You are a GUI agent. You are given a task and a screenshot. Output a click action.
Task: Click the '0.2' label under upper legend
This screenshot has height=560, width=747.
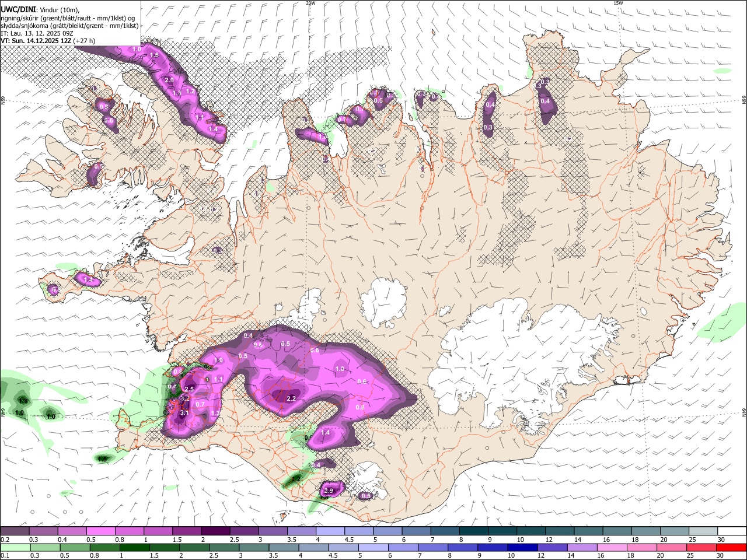[x=5, y=540]
